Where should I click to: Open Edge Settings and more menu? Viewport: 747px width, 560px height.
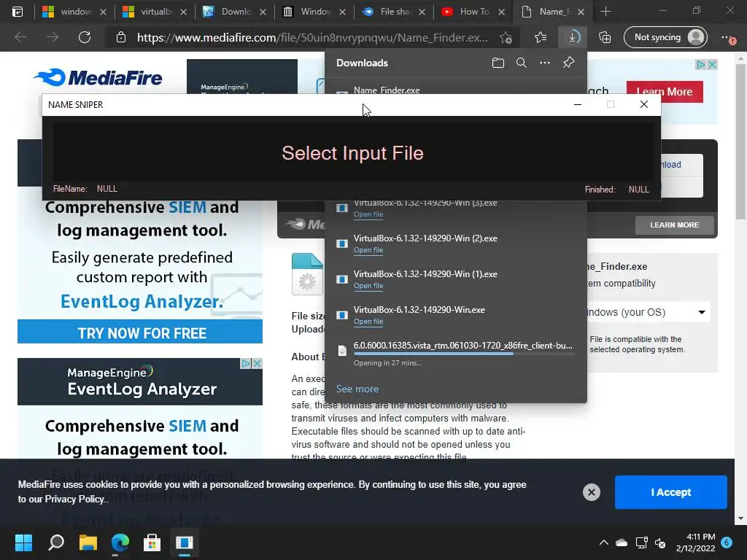click(728, 38)
